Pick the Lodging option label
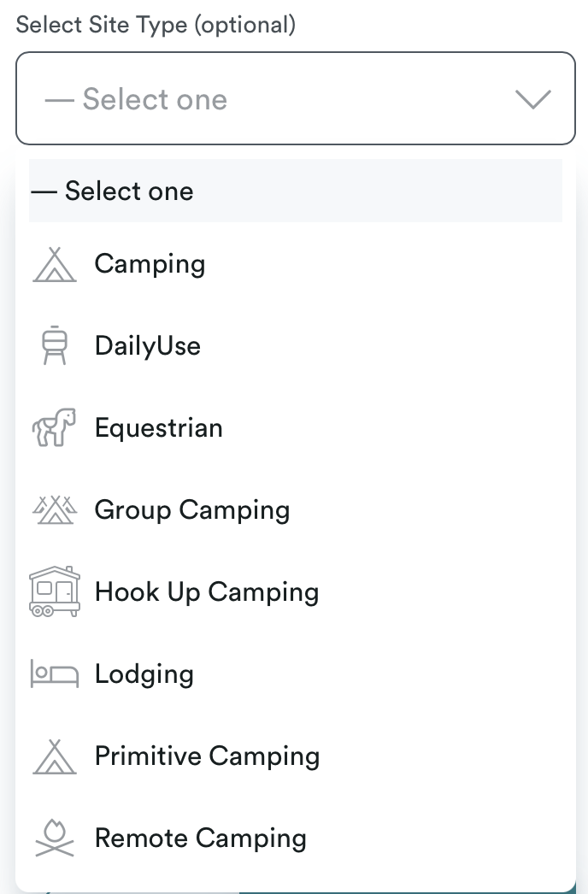 pyautogui.click(x=144, y=674)
